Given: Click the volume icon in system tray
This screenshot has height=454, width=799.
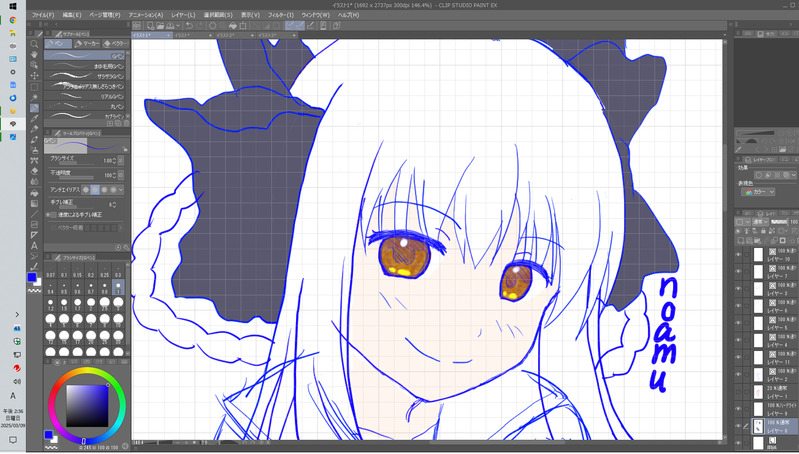Looking at the screenshot, I should coord(17,382).
